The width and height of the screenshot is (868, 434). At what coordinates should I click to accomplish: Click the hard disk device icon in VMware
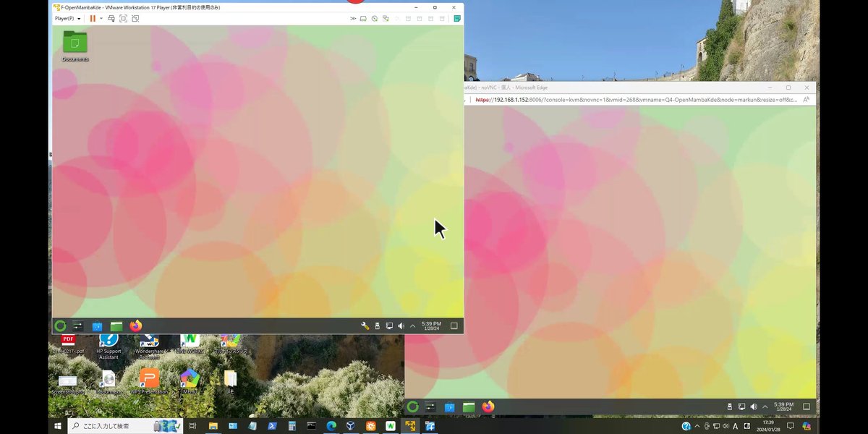(x=363, y=18)
